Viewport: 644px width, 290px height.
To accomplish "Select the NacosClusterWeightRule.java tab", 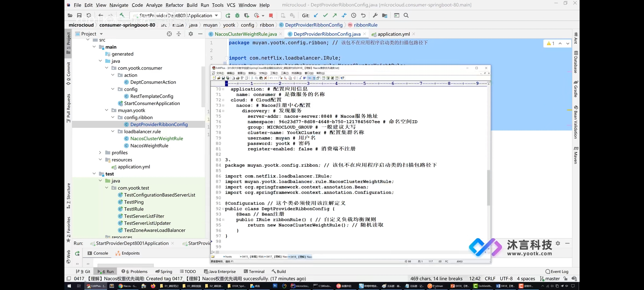I will (x=245, y=34).
